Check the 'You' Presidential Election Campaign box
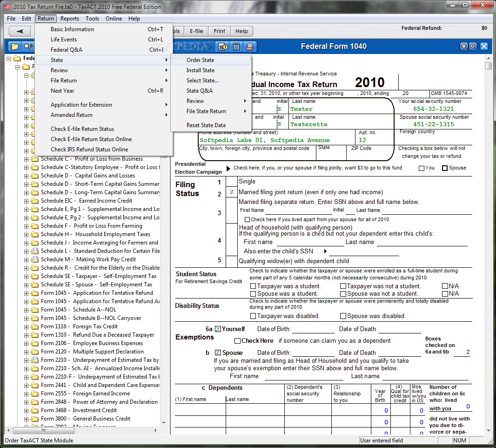This screenshot has height=448, width=496. pyautogui.click(x=422, y=168)
